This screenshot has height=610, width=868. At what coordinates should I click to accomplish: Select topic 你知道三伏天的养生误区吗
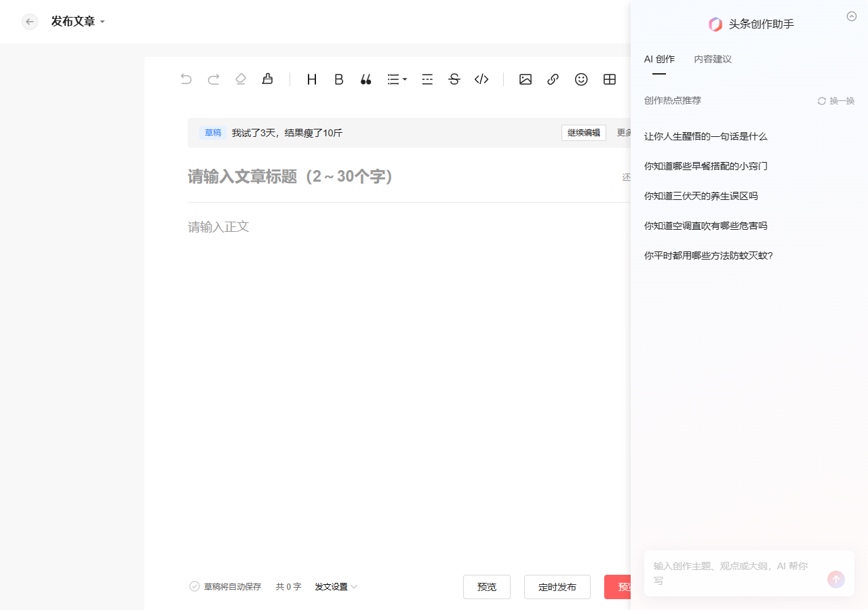tap(701, 196)
